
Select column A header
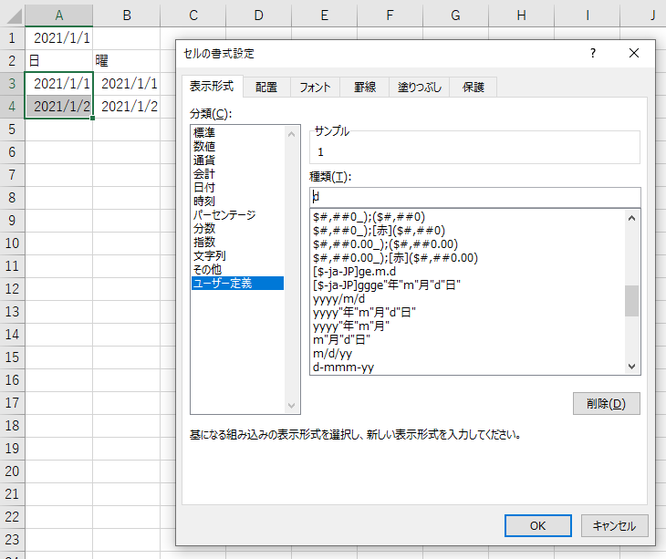point(59,15)
